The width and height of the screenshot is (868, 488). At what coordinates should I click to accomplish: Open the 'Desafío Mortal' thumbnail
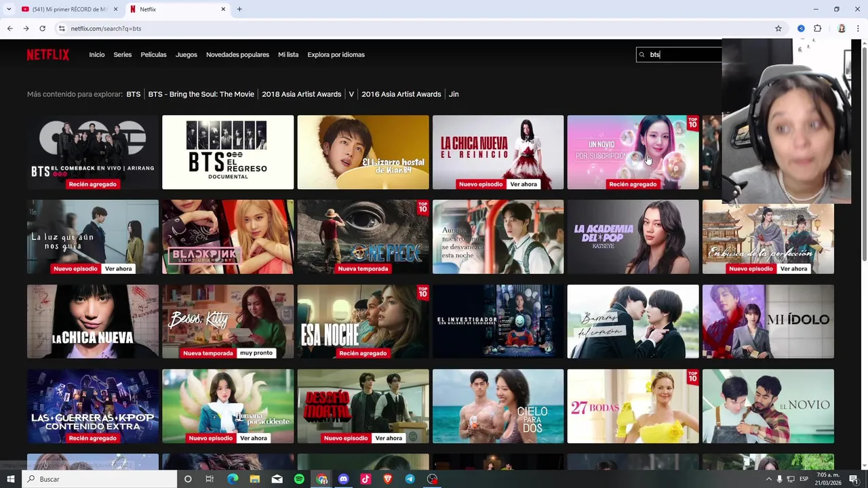[363, 406]
